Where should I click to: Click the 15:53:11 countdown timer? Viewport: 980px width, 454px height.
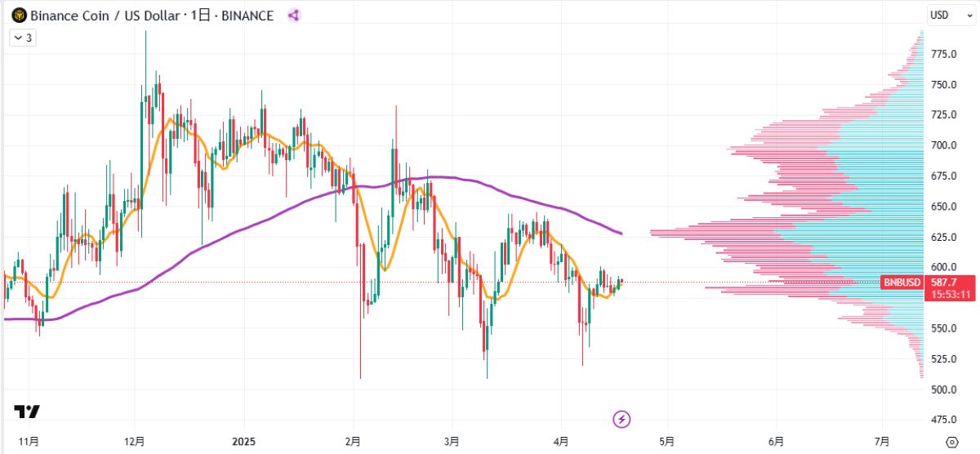[949, 294]
